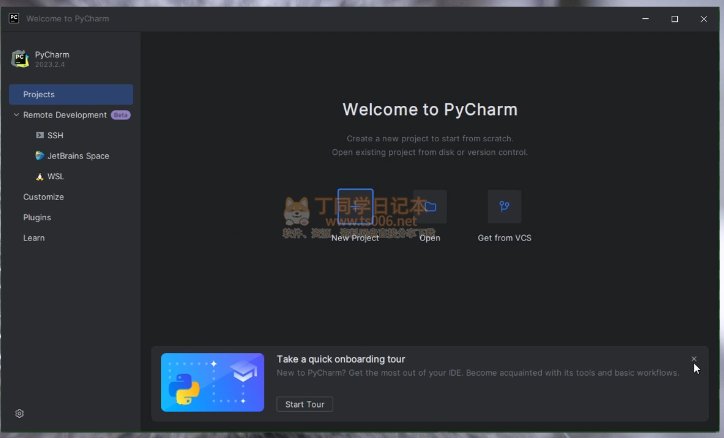The image size is (724, 438).
Task: Click the onboarding tour Python thumbnail
Action: (x=212, y=382)
